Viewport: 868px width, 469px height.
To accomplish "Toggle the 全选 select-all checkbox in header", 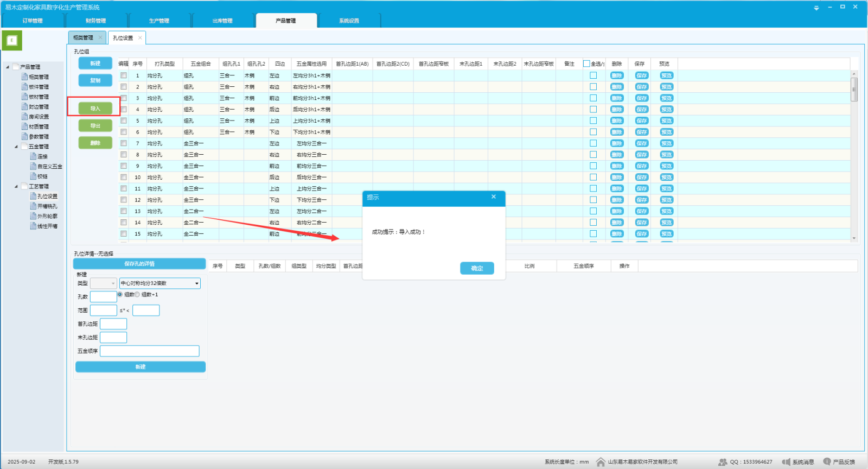I will pos(586,64).
